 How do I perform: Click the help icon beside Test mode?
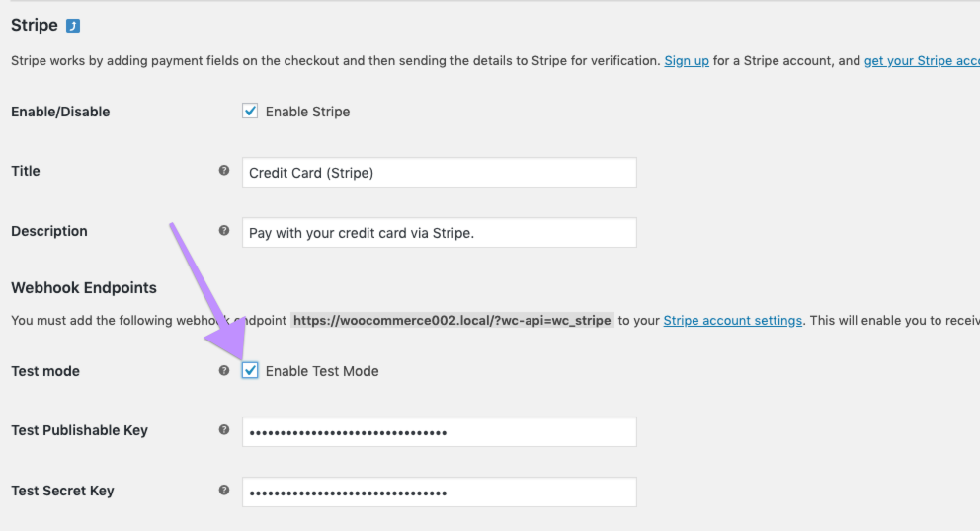pos(224,371)
